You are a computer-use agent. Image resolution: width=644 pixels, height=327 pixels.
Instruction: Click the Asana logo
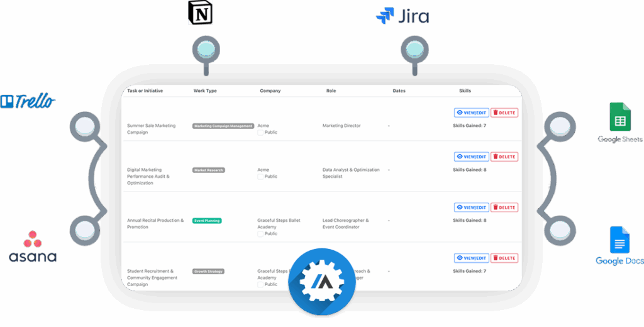(x=33, y=247)
